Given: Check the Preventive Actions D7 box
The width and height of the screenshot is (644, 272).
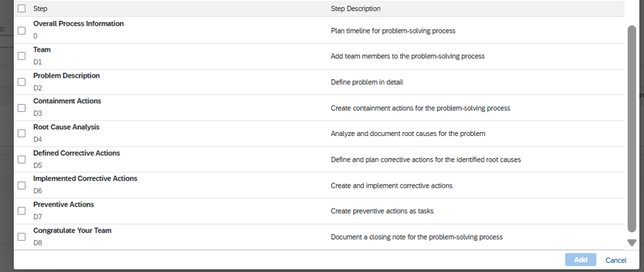Looking at the screenshot, I should (x=22, y=211).
